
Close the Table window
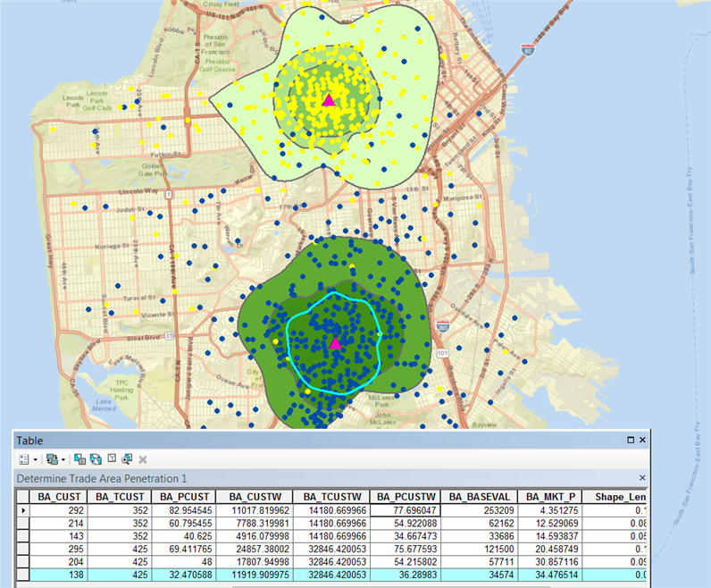(642, 440)
